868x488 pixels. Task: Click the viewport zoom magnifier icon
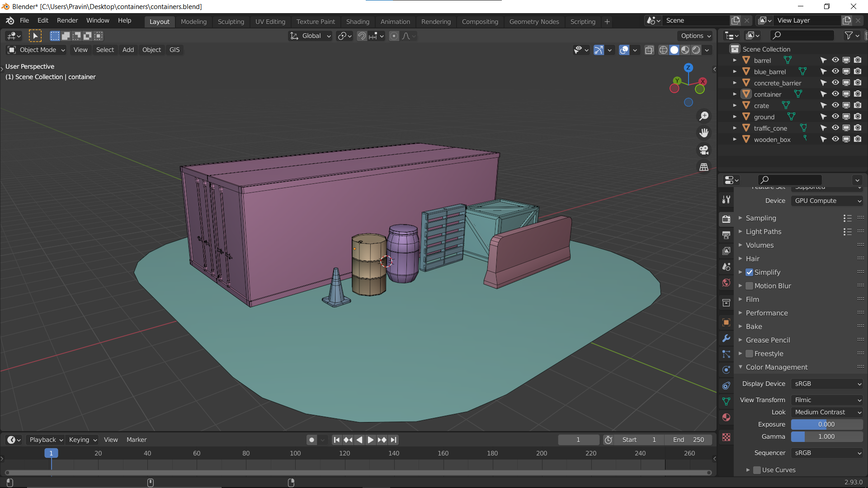[704, 116]
